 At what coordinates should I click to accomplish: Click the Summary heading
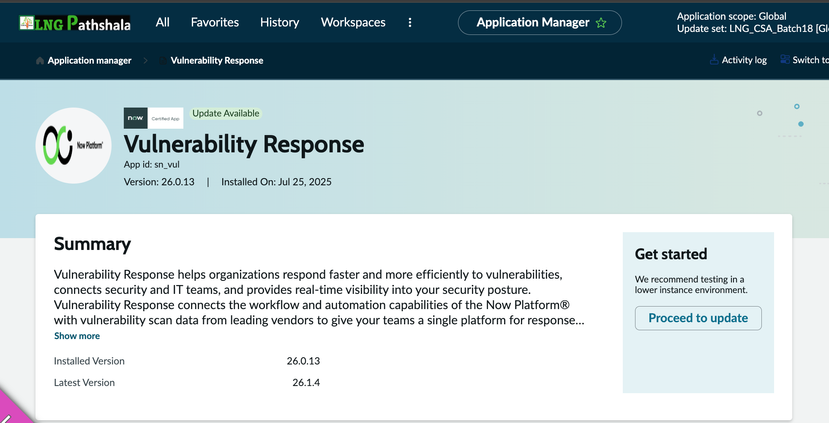[x=92, y=244]
